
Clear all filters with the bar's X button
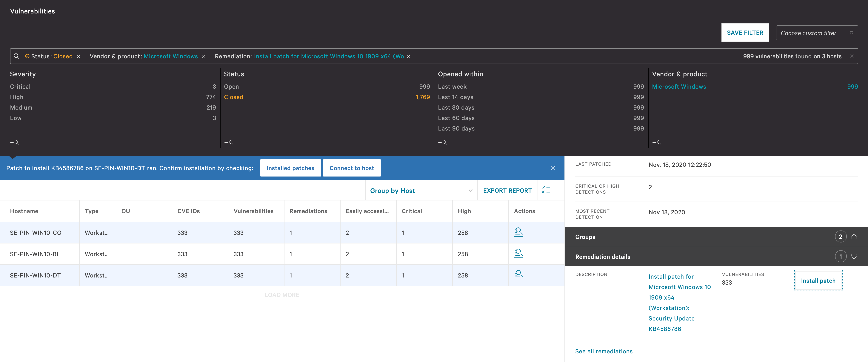click(852, 56)
